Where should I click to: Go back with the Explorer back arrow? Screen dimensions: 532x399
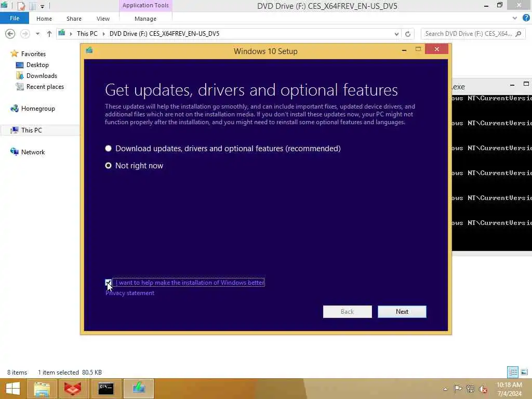pos(10,34)
